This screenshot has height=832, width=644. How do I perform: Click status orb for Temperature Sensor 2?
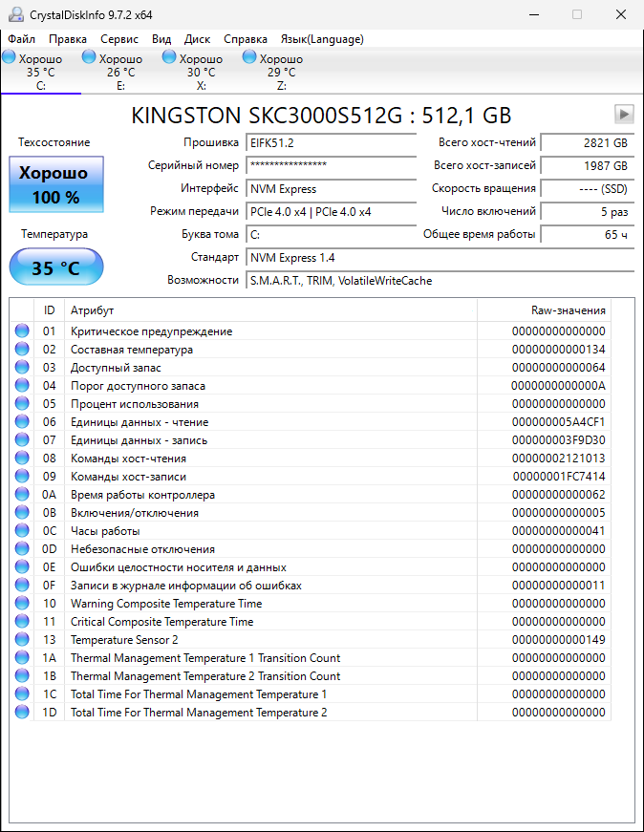pyautogui.click(x=22, y=639)
